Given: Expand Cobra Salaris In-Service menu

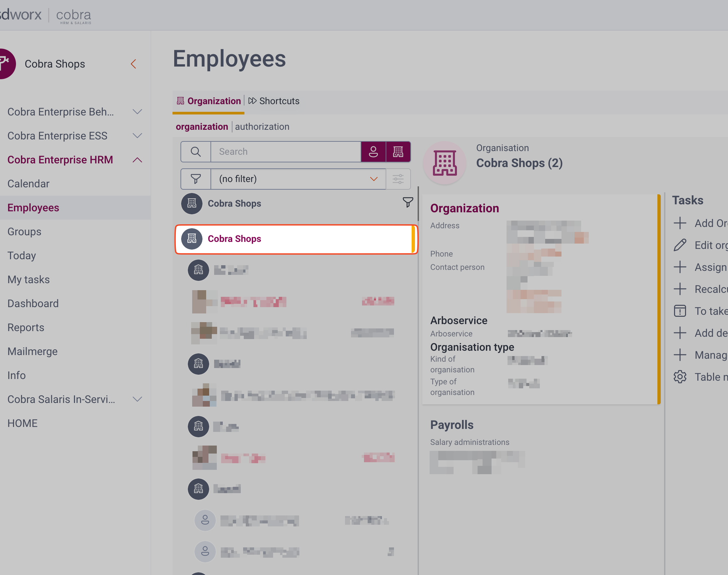Looking at the screenshot, I should coord(137,399).
